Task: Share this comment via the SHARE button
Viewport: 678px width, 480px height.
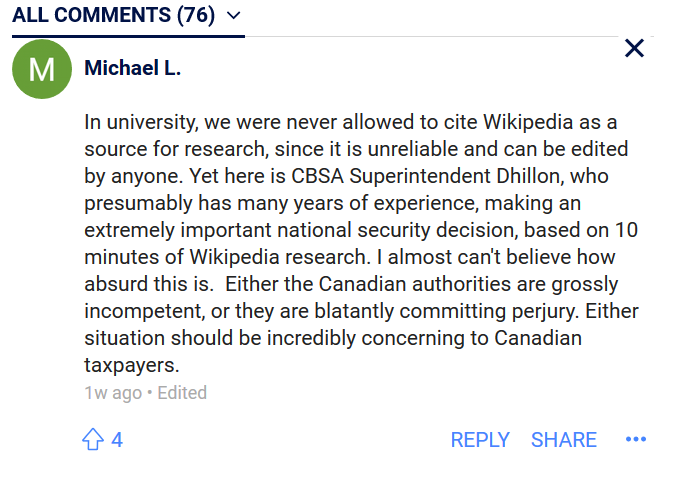Action: click(564, 440)
